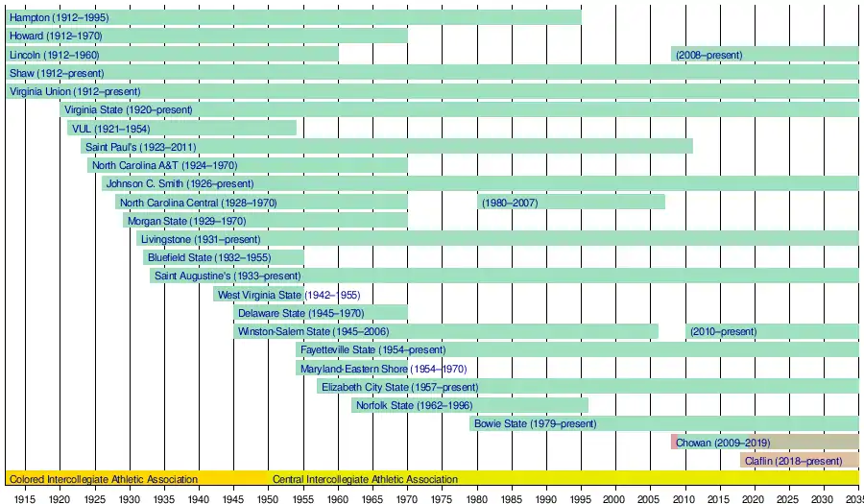The height and width of the screenshot is (504, 864).
Task: Open the Hampton (1912–1995) link
Action: click(59, 17)
